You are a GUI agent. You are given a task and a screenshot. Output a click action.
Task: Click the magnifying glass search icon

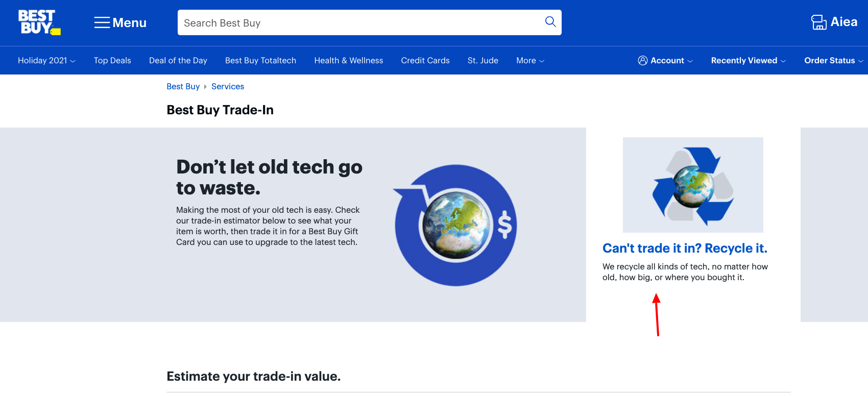coord(550,21)
